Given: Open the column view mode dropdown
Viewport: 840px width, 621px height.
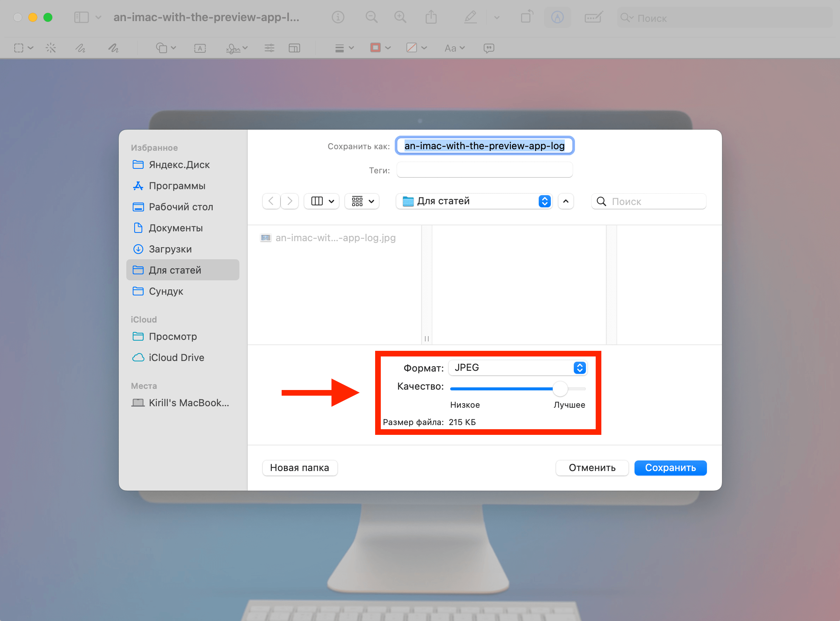Looking at the screenshot, I should coord(322,201).
